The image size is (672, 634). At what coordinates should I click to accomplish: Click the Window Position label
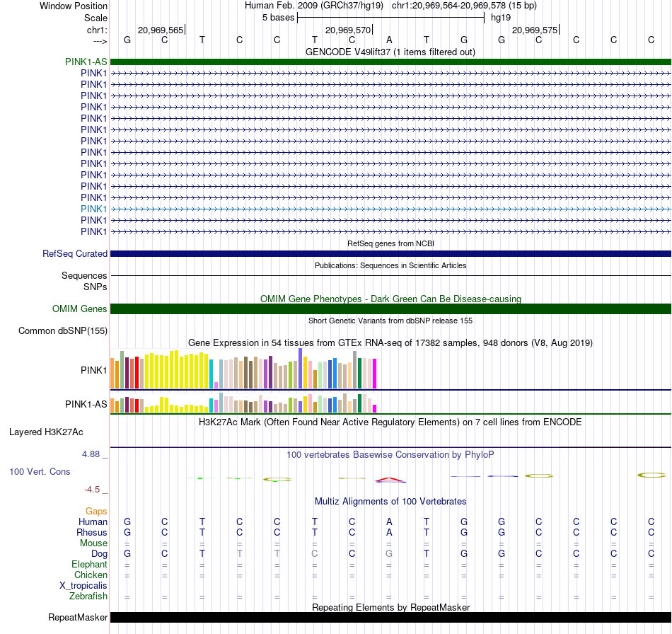[x=74, y=6]
